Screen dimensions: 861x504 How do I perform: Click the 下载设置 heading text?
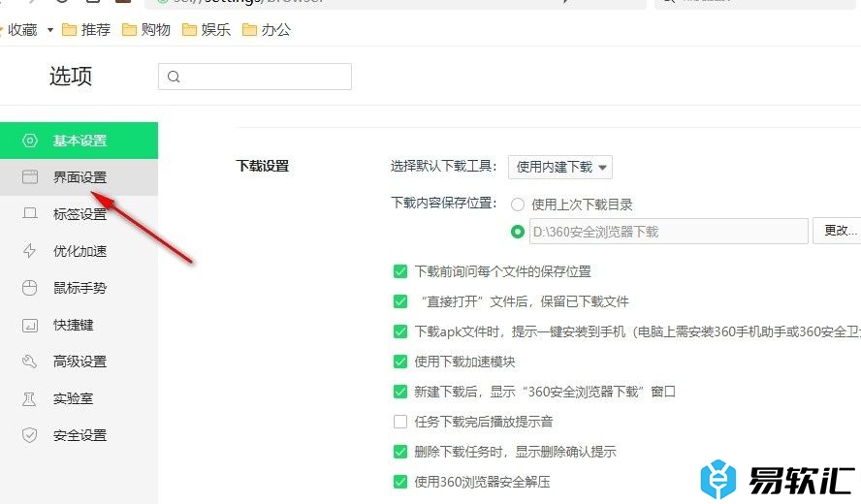[263, 166]
